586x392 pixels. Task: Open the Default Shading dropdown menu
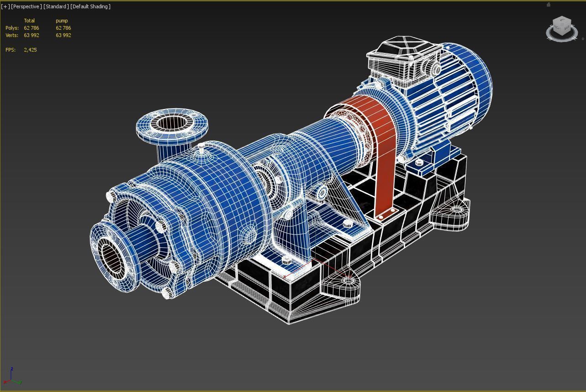click(90, 6)
